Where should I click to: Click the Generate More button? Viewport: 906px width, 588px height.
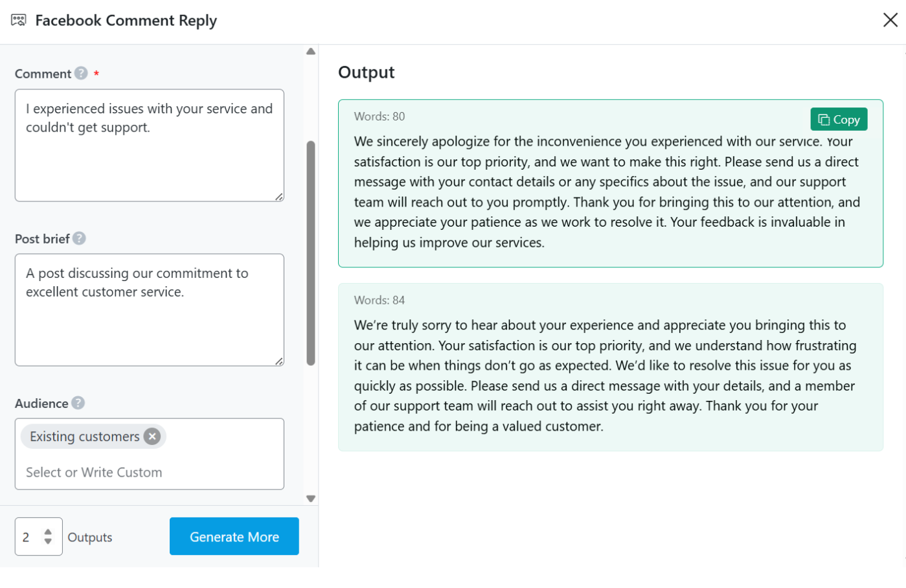tap(234, 536)
